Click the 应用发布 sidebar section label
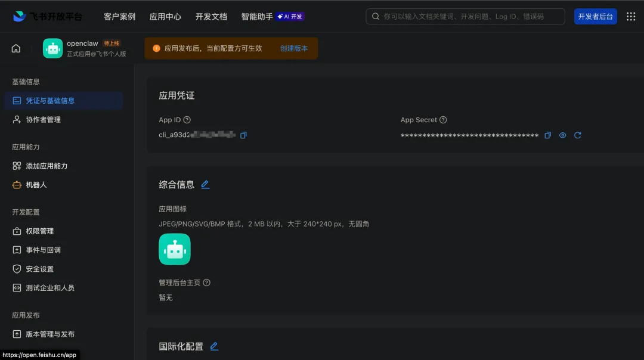 tap(26, 315)
